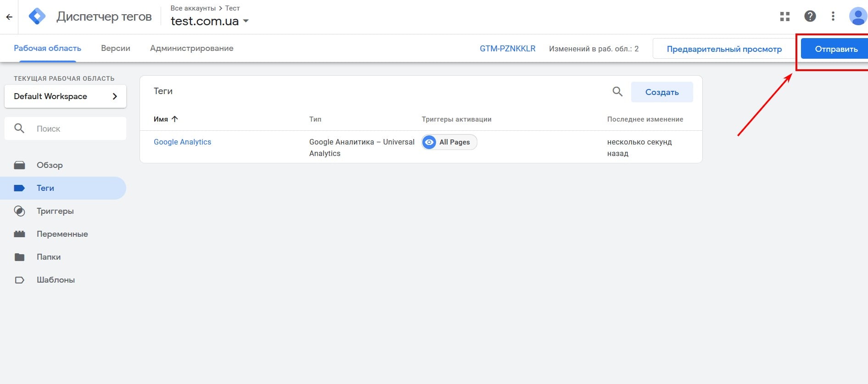868x384 pixels.
Task: Open the three-dot more options menu
Action: [833, 17]
